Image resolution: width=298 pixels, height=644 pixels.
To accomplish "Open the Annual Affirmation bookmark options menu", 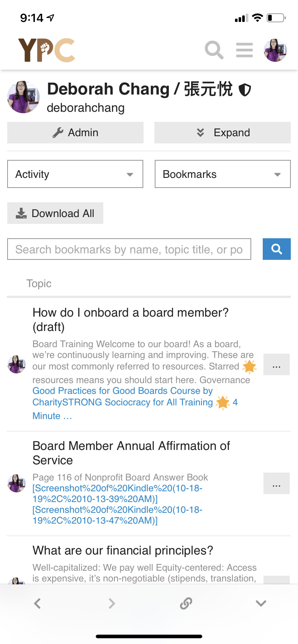I will (x=276, y=483).
